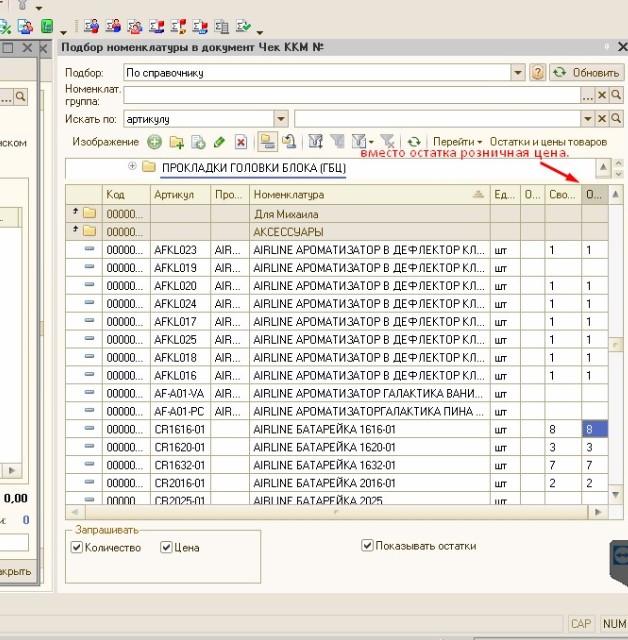Open the Искать по артикулу dropdown

[281, 118]
